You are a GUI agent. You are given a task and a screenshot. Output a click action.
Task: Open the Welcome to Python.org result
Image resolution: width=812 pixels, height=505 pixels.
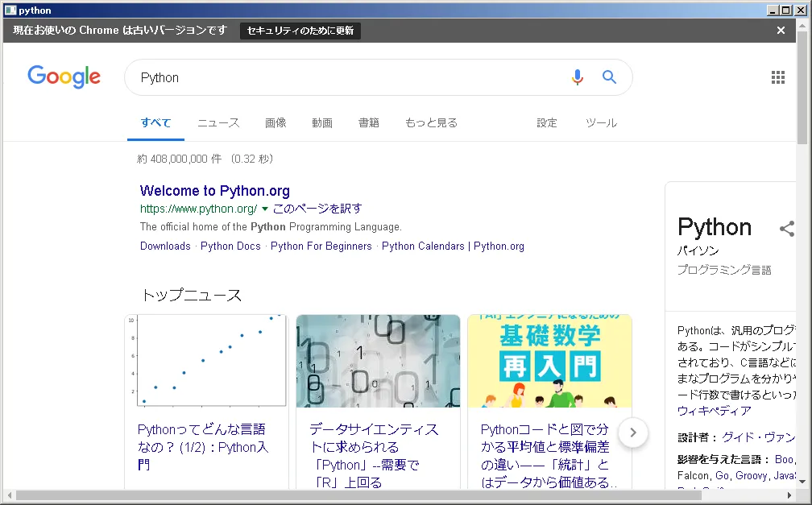[x=214, y=191]
